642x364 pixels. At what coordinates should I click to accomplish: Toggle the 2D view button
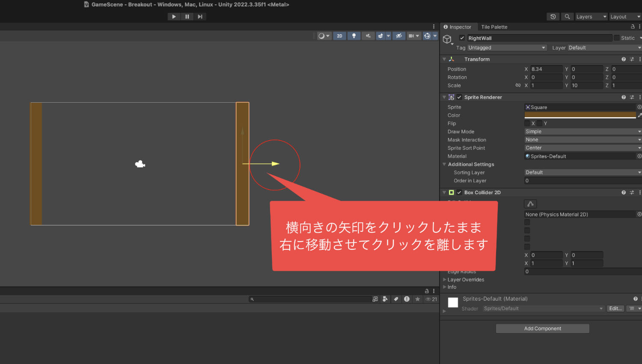click(x=339, y=36)
